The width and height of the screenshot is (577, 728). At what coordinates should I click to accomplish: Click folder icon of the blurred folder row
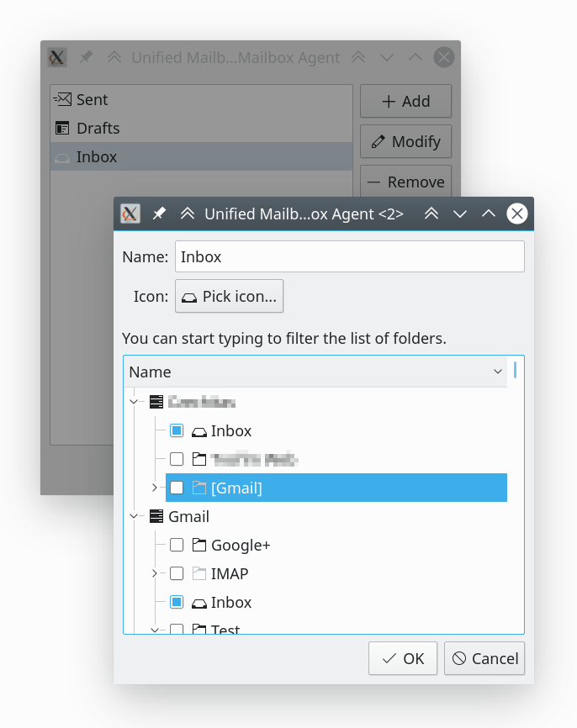[199, 459]
